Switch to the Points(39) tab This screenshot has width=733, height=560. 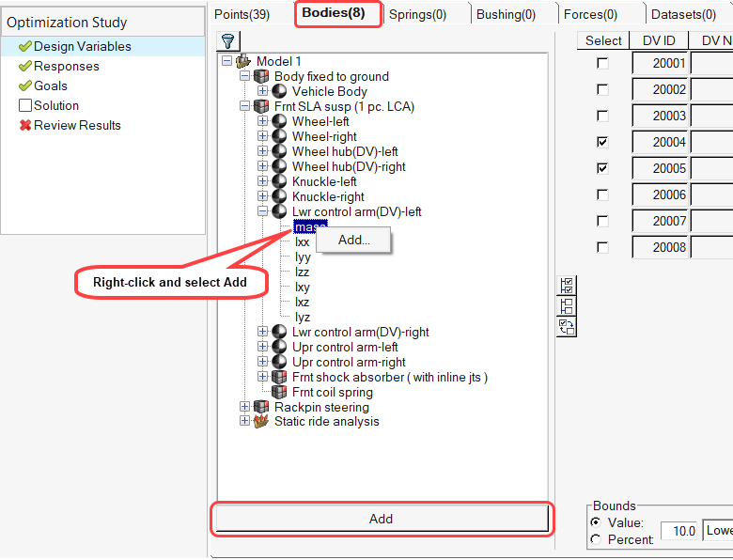(242, 13)
